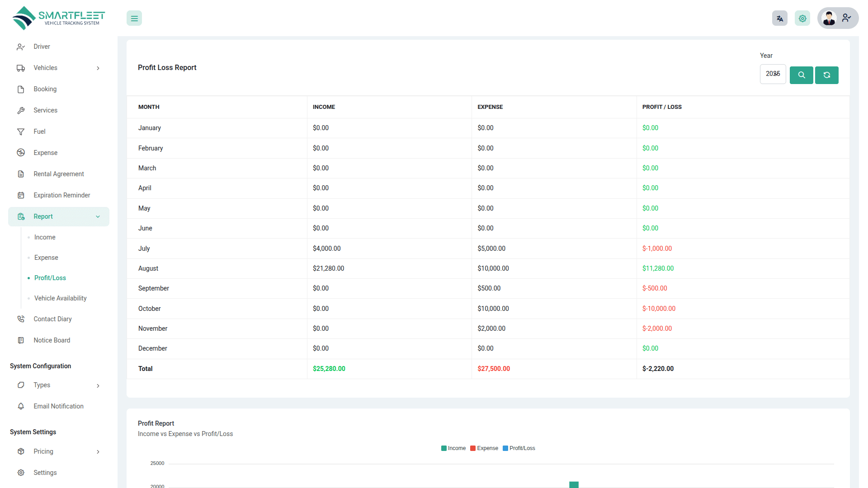Click the refresh reset icon button
868x488 pixels.
pyautogui.click(x=826, y=75)
